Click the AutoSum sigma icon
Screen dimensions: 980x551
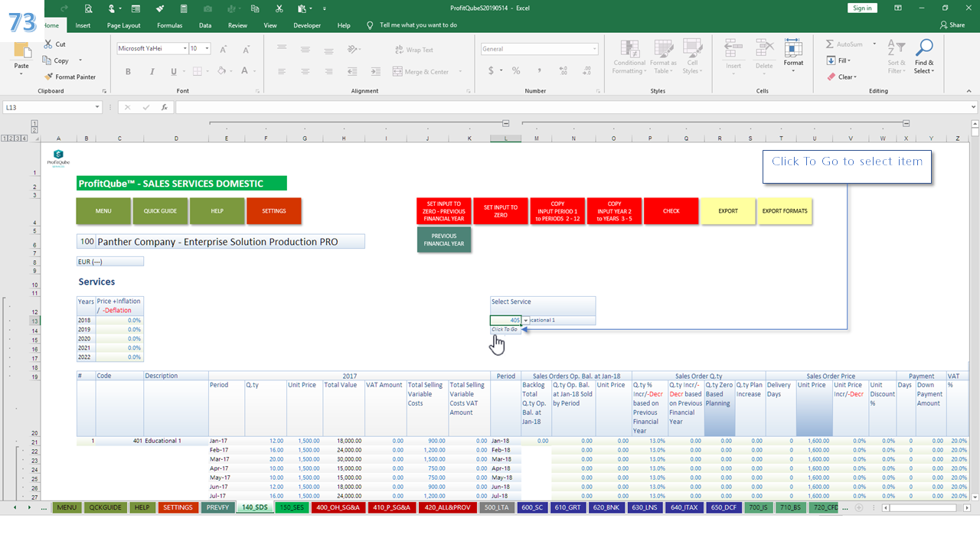coord(831,44)
